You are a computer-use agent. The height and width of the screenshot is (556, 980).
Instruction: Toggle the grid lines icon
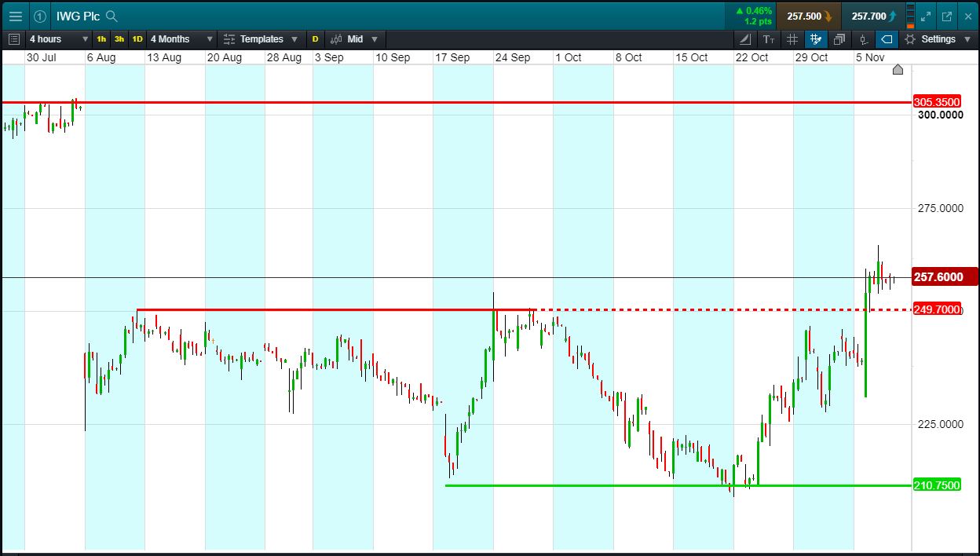tap(792, 39)
